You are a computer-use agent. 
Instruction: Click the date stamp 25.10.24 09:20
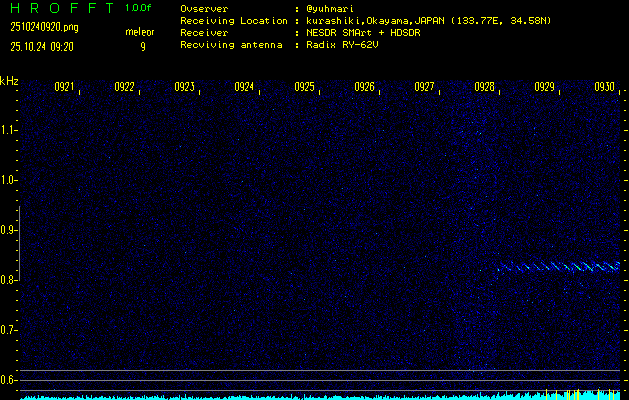(x=42, y=47)
